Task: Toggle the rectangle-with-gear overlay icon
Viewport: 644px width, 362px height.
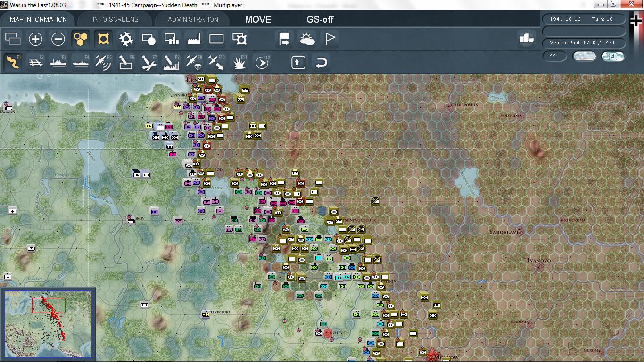Action: 239,39
